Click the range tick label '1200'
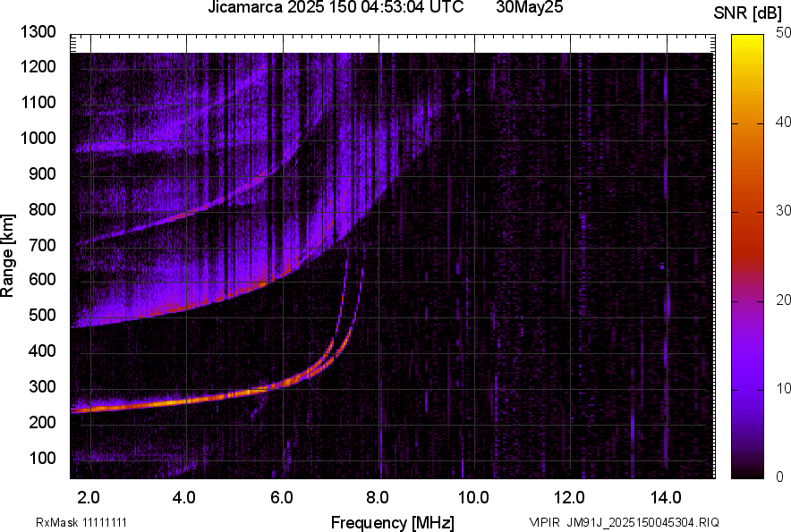791x532 pixels. tap(38, 66)
